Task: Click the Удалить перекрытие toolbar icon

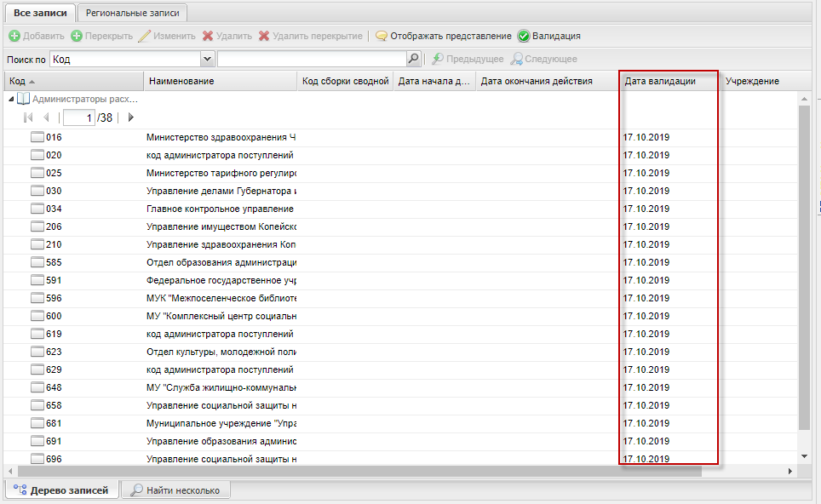Action: [264, 37]
